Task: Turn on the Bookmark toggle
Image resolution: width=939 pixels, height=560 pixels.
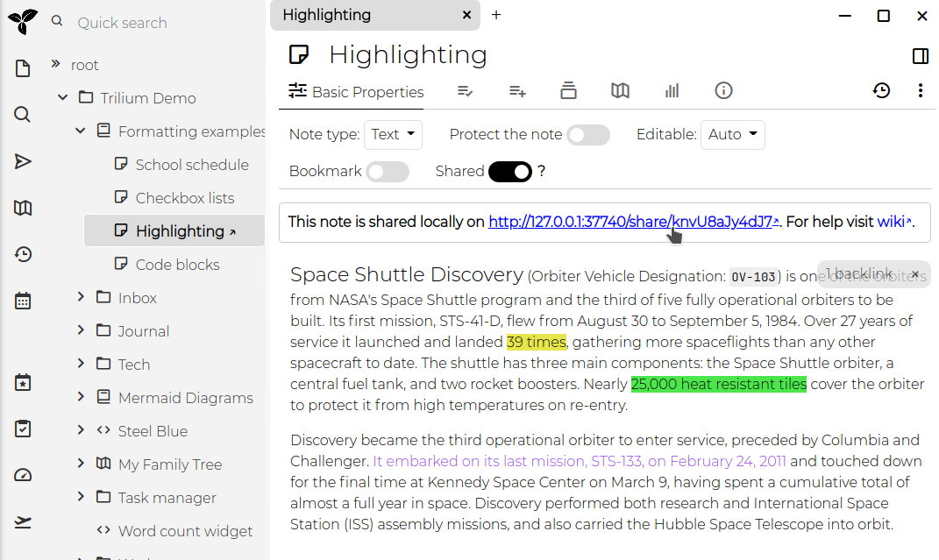Action: [x=387, y=172]
